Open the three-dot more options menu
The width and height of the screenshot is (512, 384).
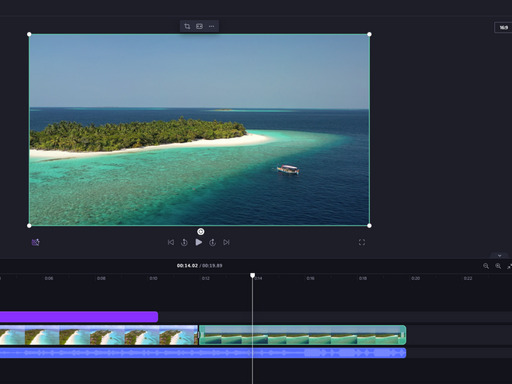tap(212, 26)
